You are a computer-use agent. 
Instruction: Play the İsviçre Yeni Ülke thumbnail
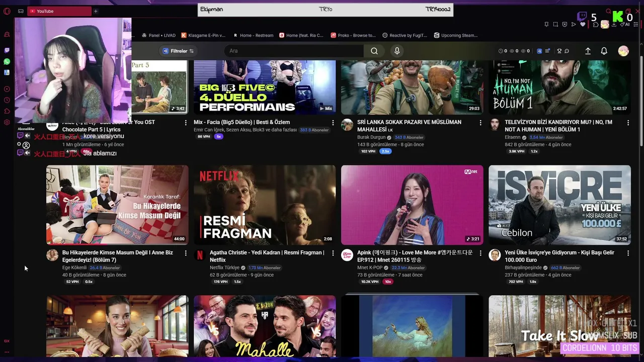point(559,205)
